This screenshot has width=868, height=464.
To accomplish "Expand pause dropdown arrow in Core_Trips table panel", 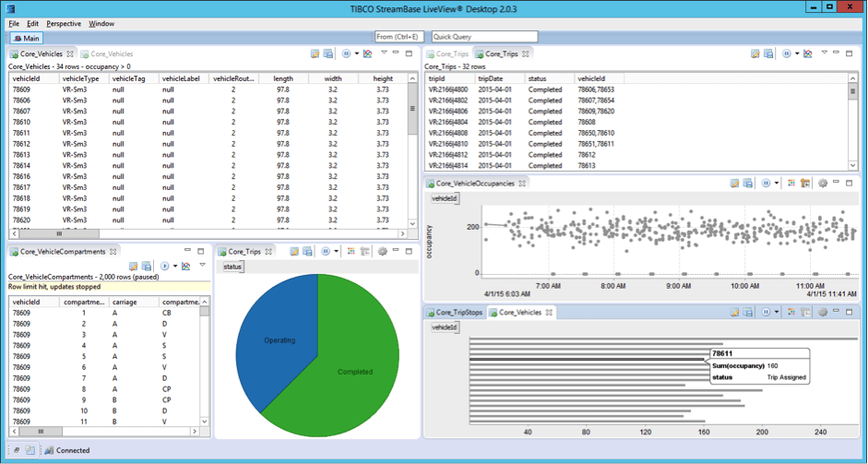I will tap(797, 54).
